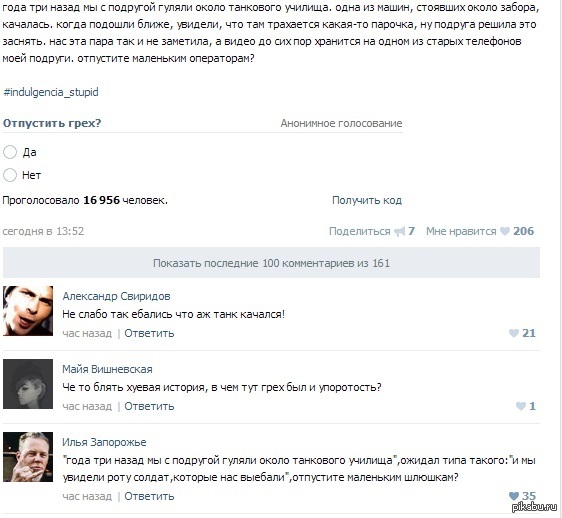Image resolution: width=562 pixels, height=518 pixels.
Task: Like Илья Запорожье's comment via the heart icon
Action: point(514,496)
